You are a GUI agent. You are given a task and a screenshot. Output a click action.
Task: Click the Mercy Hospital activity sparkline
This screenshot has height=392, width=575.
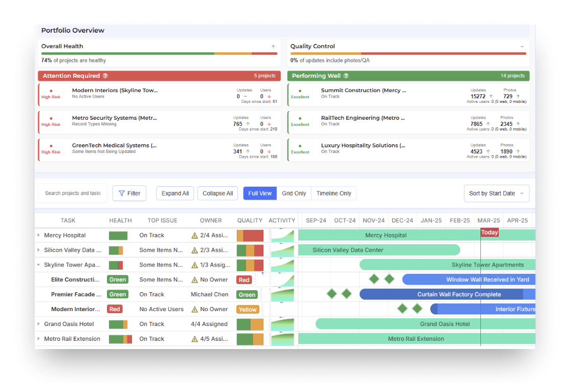pos(282,235)
